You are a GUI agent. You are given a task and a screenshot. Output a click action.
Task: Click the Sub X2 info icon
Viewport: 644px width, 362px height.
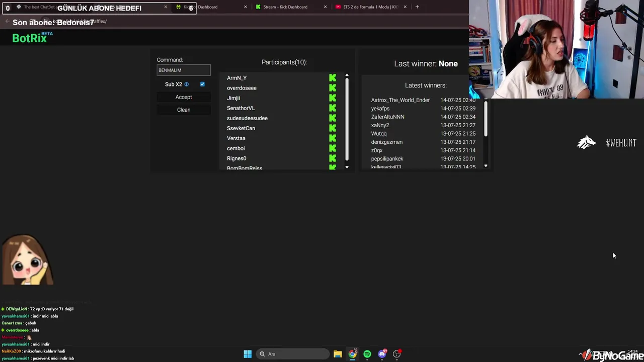187,84
